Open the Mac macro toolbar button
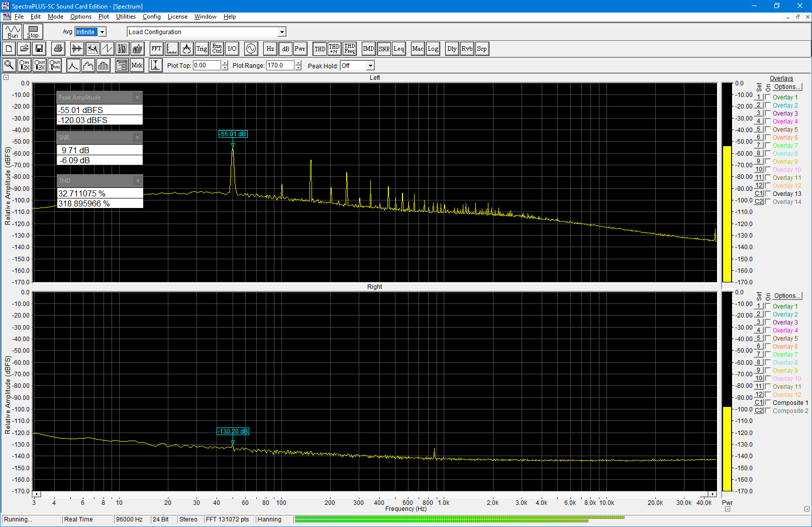Image resolution: width=812 pixels, height=527 pixels. point(418,49)
